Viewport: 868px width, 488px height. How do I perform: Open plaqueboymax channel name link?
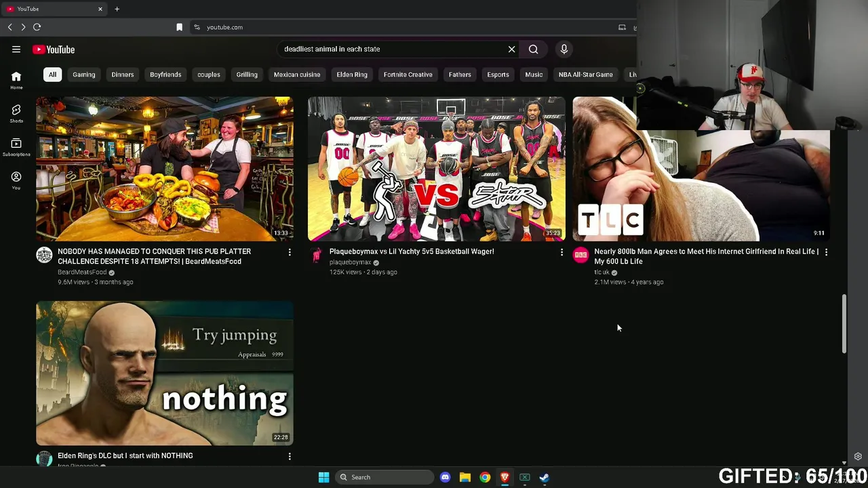[350, 262]
